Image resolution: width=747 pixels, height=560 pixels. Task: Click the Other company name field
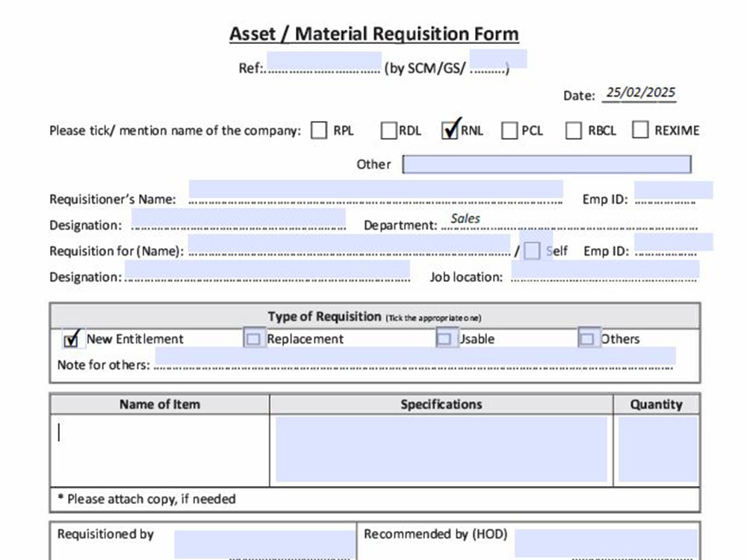(547, 164)
